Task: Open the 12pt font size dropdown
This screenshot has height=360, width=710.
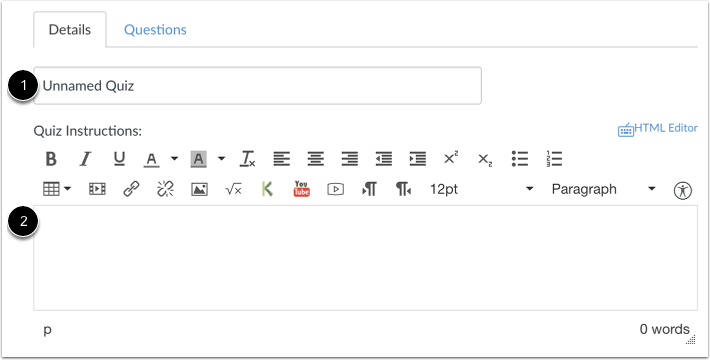Action: 482,189
